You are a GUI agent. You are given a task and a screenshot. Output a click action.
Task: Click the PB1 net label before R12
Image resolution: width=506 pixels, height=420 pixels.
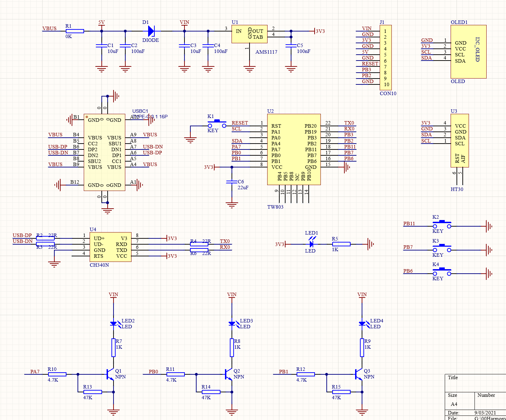click(x=283, y=372)
